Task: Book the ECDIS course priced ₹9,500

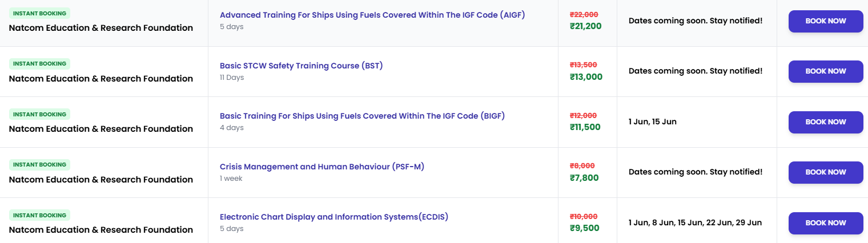Action: click(x=826, y=223)
